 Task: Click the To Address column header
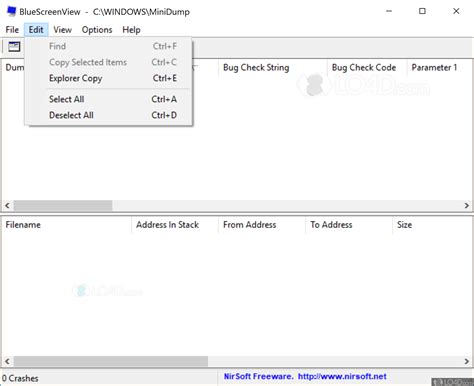tap(349, 225)
